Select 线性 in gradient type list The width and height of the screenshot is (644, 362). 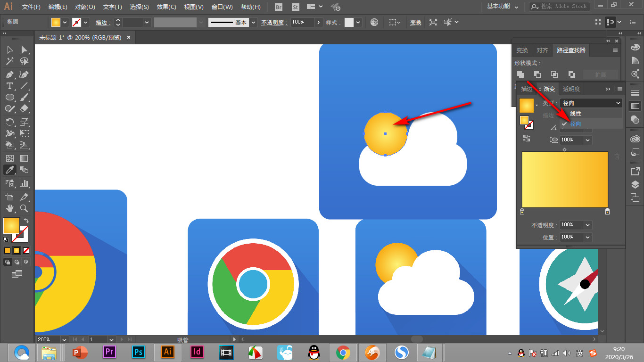(591, 114)
